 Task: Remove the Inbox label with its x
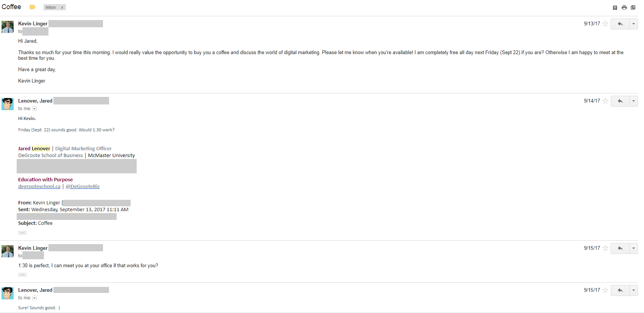pyautogui.click(x=62, y=7)
